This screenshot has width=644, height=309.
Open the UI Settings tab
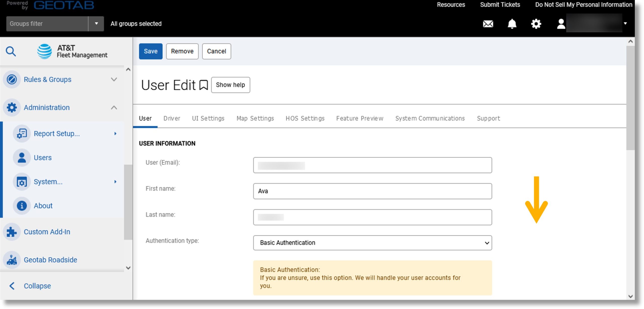tap(208, 119)
